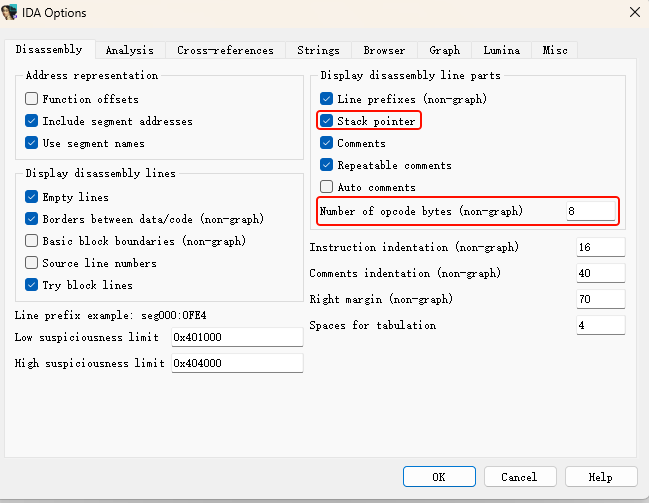The image size is (649, 503).
Task: Click the Cancel button
Action: point(520,477)
